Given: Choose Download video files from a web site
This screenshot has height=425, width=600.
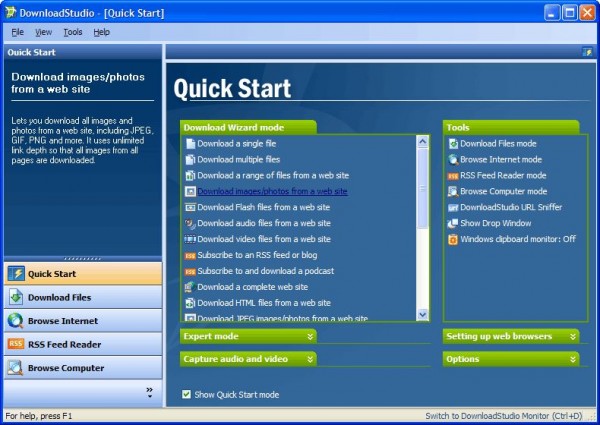Looking at the screenshot, I should pyautogui.click(x=264, y=239).
